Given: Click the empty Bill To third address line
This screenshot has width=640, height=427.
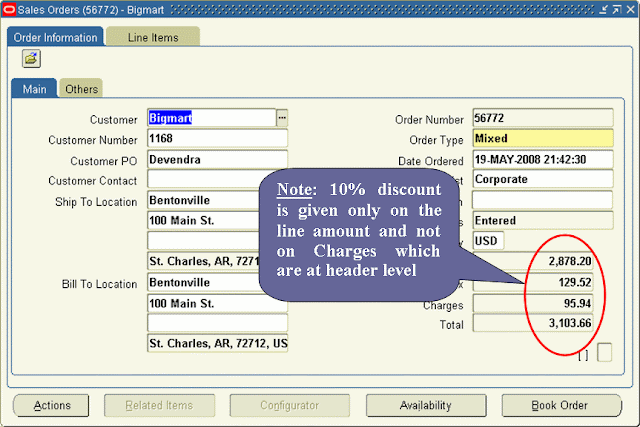Looking at the screenshot, I should [x=218, y=323].
